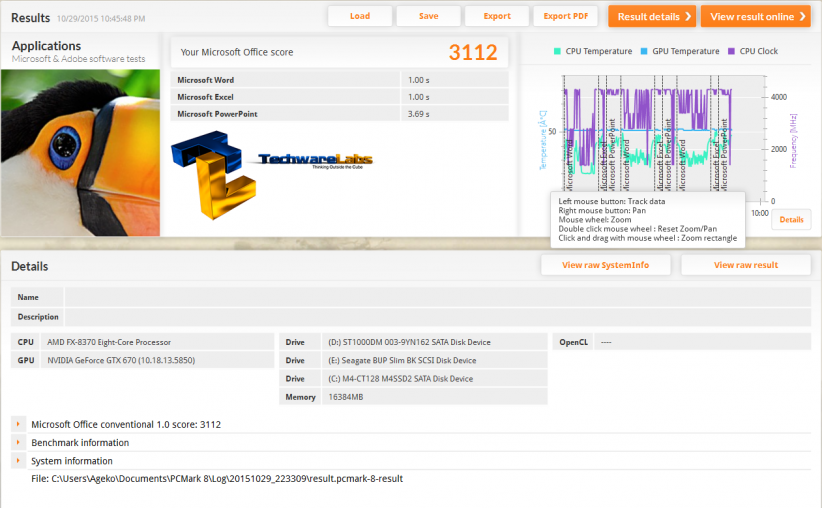
Task: Open View raw SystemInfo
Action: point(605,265)
